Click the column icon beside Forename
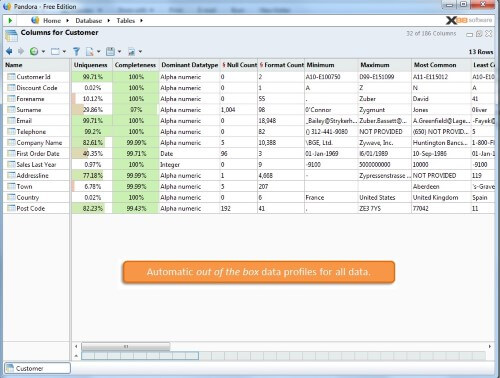The width and height of the screenshot is (500, 378). pyautogui.click(x=11, y=99)
